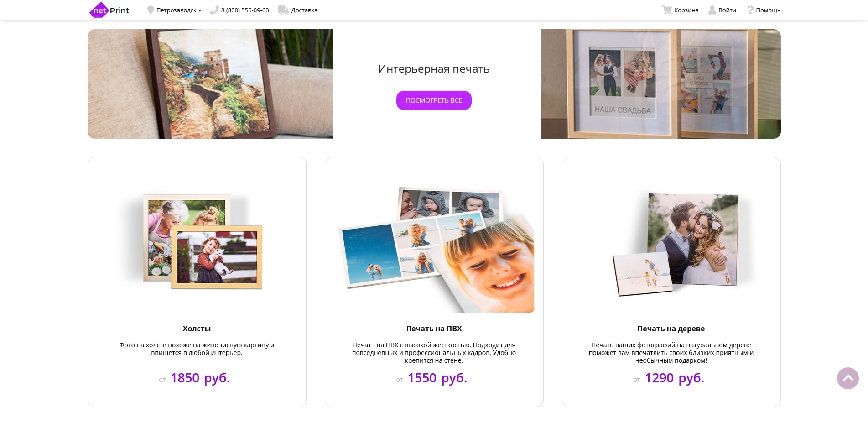
Task: Expand the Петрозаводск city dropdown
Action: coord(179,10)
